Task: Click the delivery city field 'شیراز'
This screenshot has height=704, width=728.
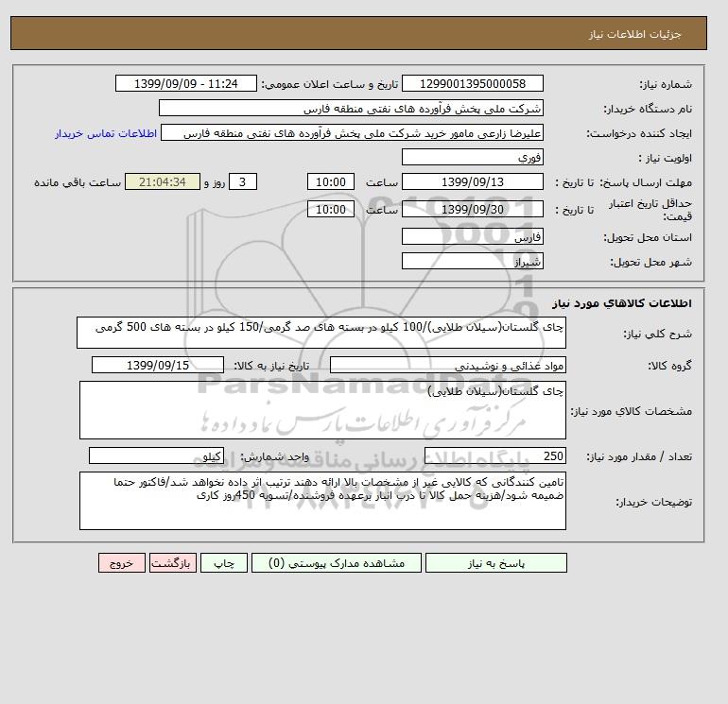Action: 472,261
